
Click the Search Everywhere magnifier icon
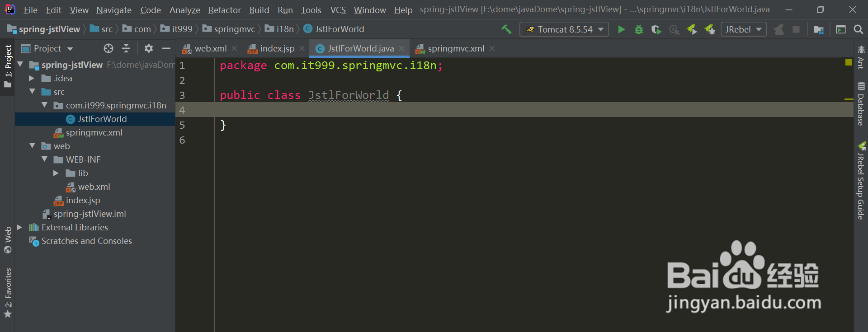click(x=858, y=29)
